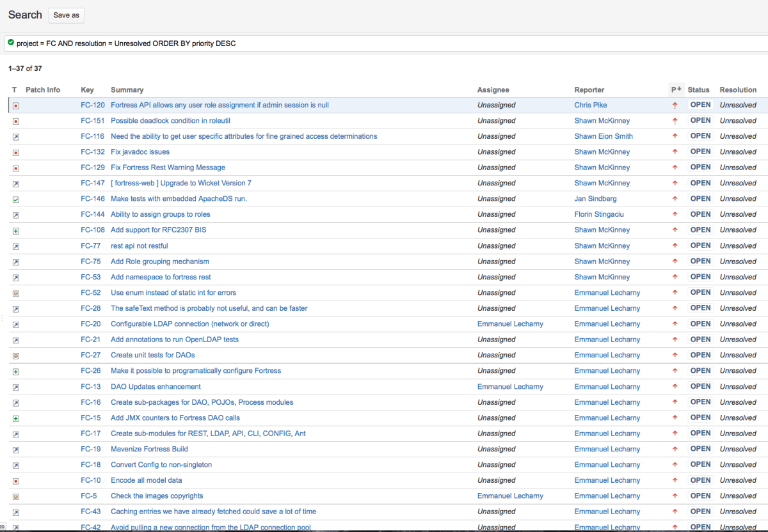Image resolution: width=768 pixels, height=532 pixels.
Task: Click the bug type icon for FC-120
Action: [x=16, y=106]
